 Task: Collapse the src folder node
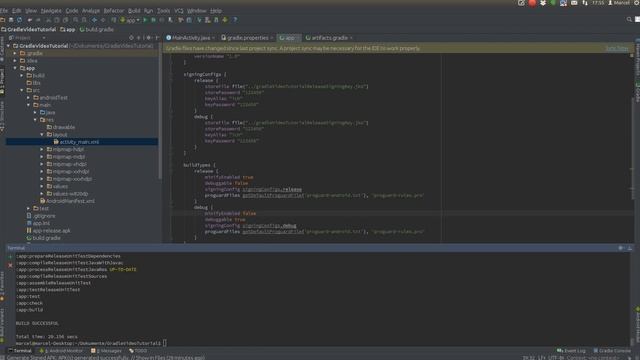pyautogui.click(x=22, y=90)
